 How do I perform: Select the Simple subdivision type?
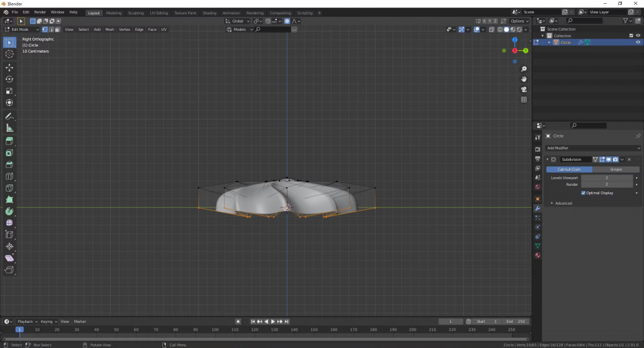point(616,170)
